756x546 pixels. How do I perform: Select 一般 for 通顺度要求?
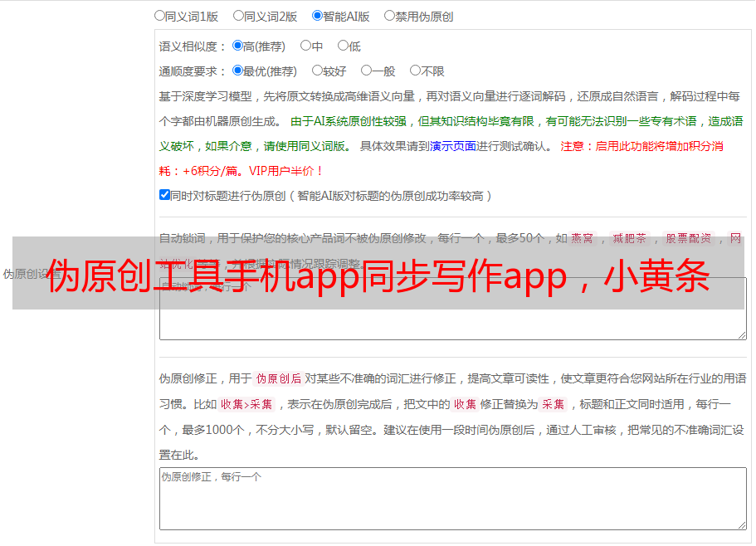click(x=366, y=71)
